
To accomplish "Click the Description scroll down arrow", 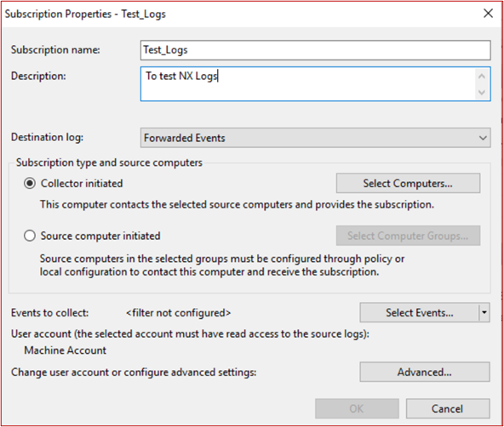I will click(482, 92).
